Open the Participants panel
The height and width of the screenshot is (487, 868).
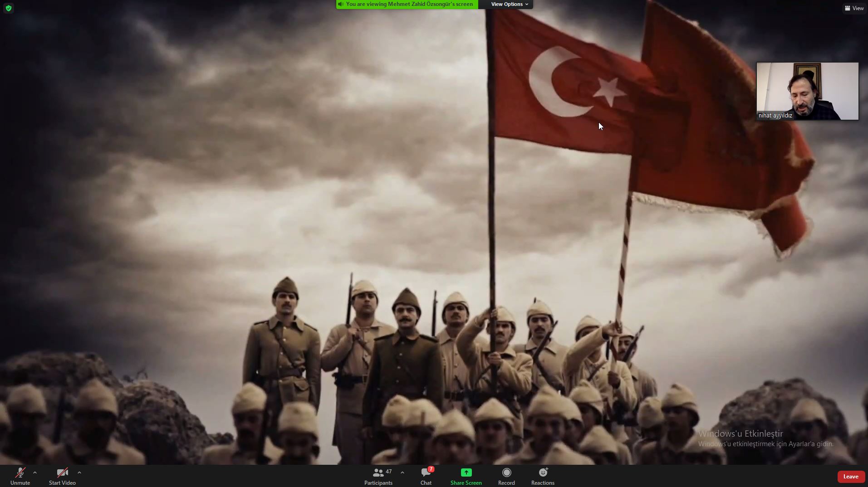click(378, 476)
